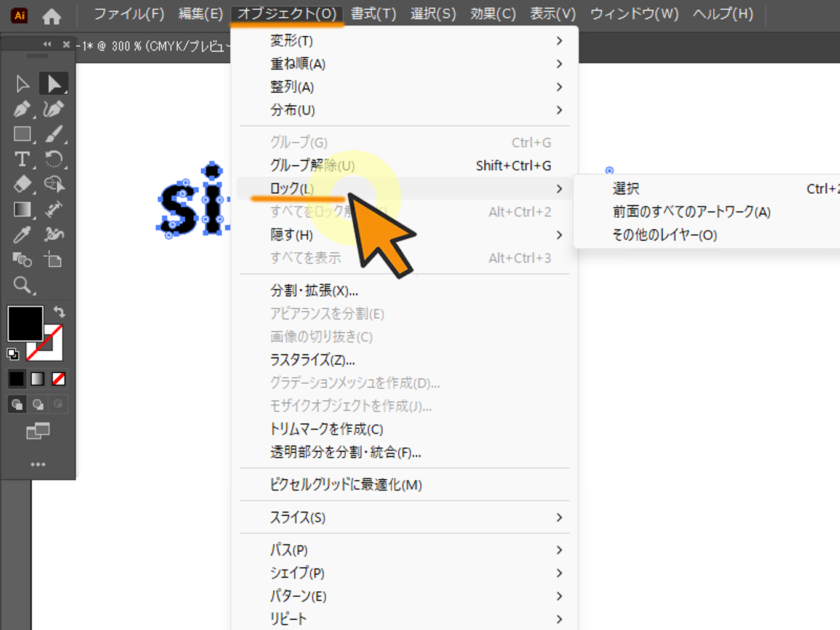Image resolution: width=840 pixels, height=630 pixels.
Task: Open the 効果(C) menu
Action: point(493,14)
